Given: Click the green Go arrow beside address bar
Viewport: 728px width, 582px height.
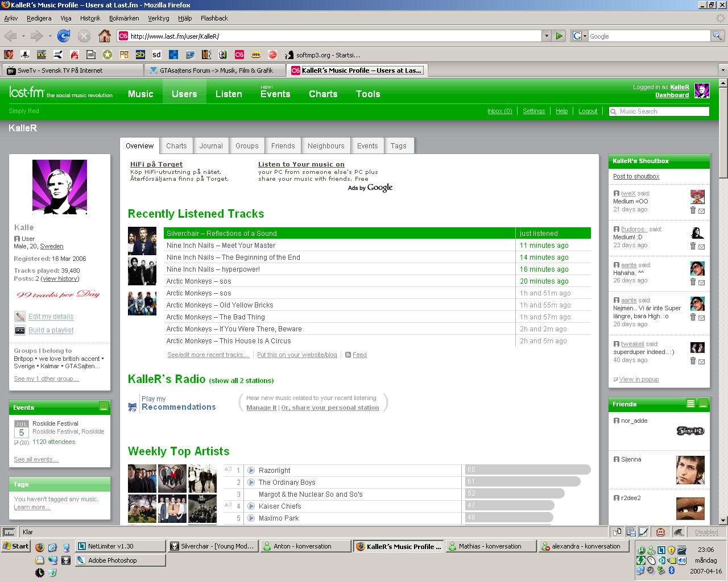Looking at the screenshot, I should (x=559, y=36).
